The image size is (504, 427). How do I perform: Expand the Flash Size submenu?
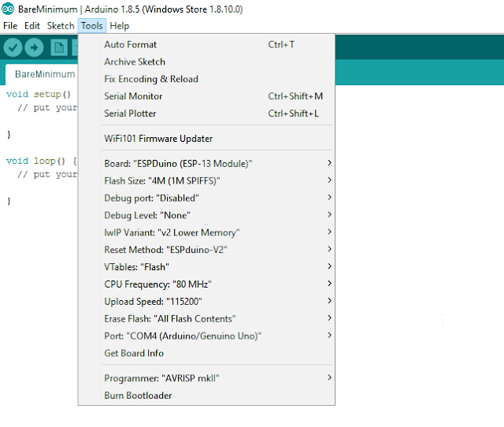click(206, 181)
